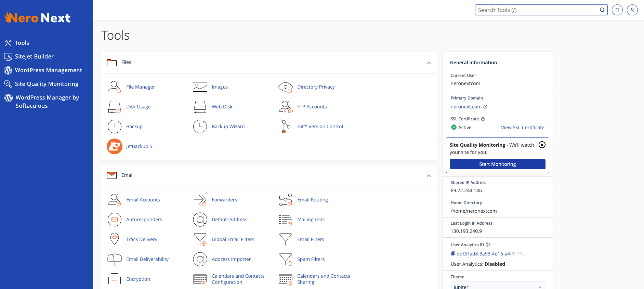644x289 pixels.
Task: Copy the User Analytics ID icon
Action: (x=453, y=254)
